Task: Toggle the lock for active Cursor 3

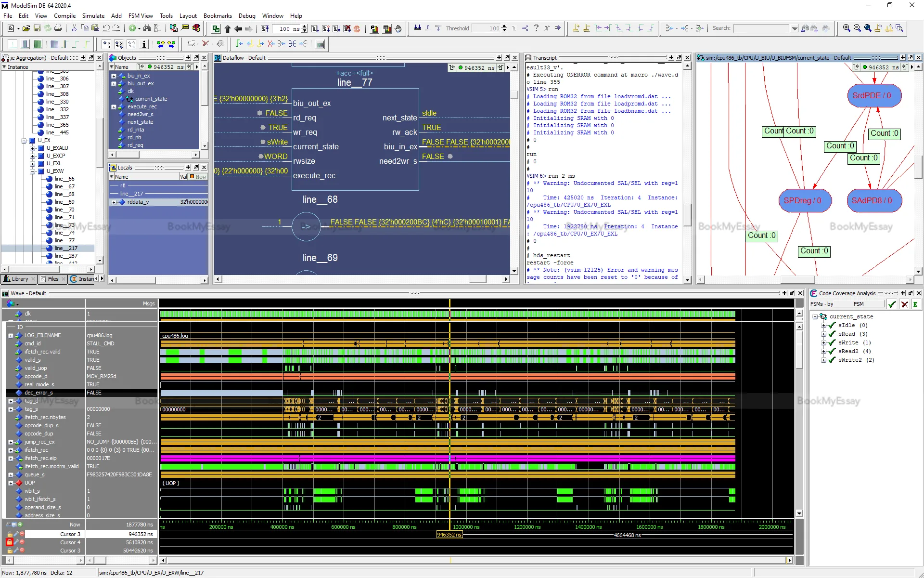Action: (9, 534)
